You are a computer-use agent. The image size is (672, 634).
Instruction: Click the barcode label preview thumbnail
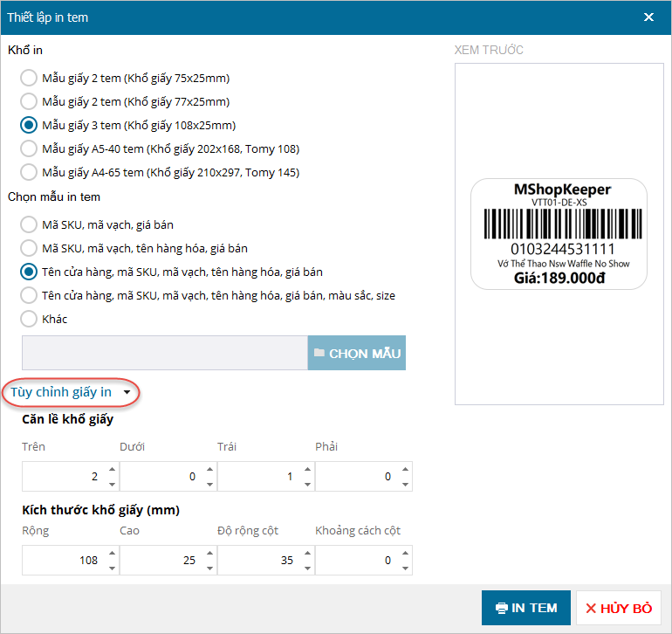click(x=559, y=234)
